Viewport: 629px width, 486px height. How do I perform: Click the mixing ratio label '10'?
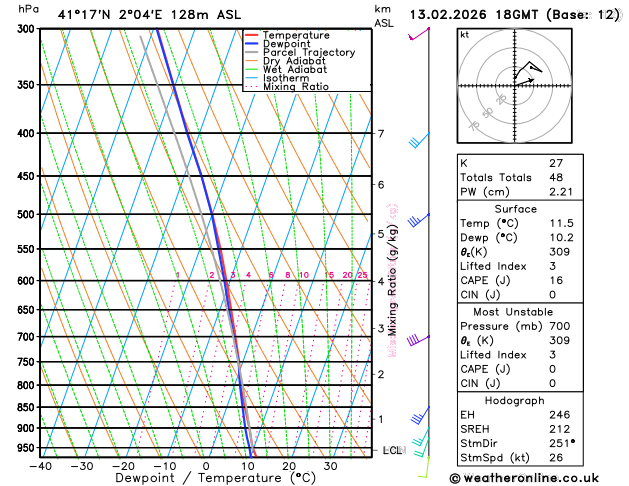tap(304, 275)
